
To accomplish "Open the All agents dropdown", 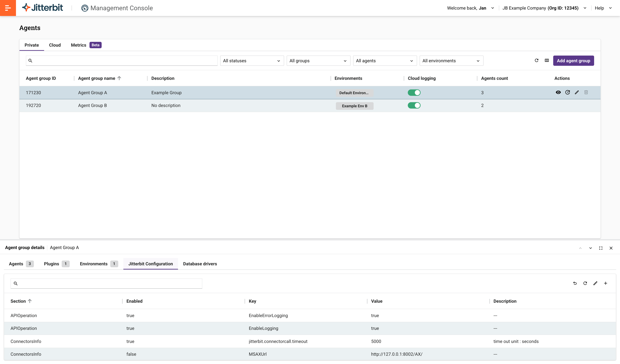I will tap(385, 61).
